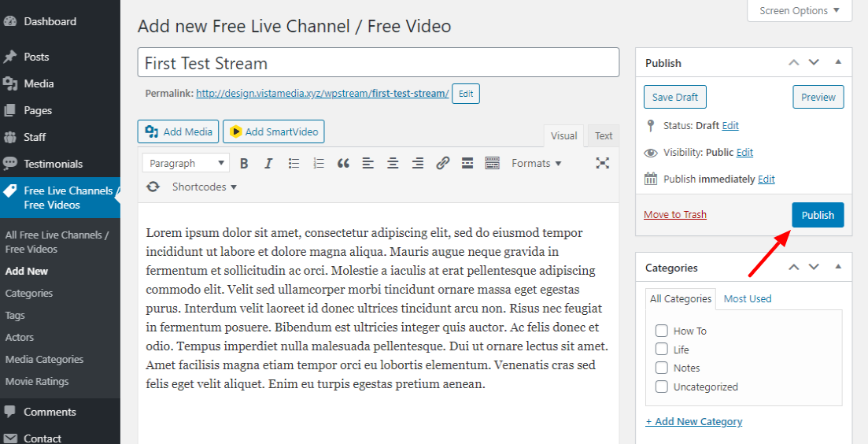Insert a blockquote using the quote icon

click(x=343, y=164)
